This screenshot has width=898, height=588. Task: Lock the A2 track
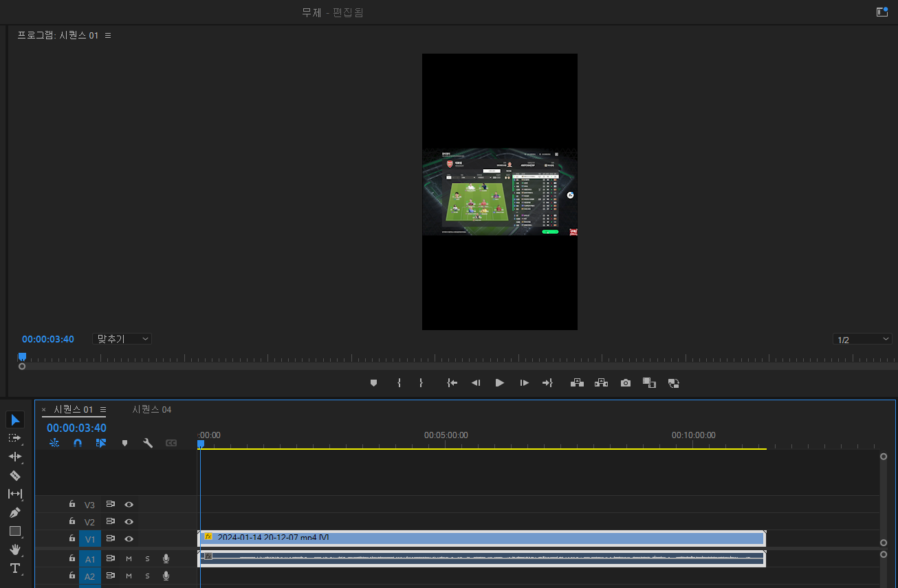(72, 576)
